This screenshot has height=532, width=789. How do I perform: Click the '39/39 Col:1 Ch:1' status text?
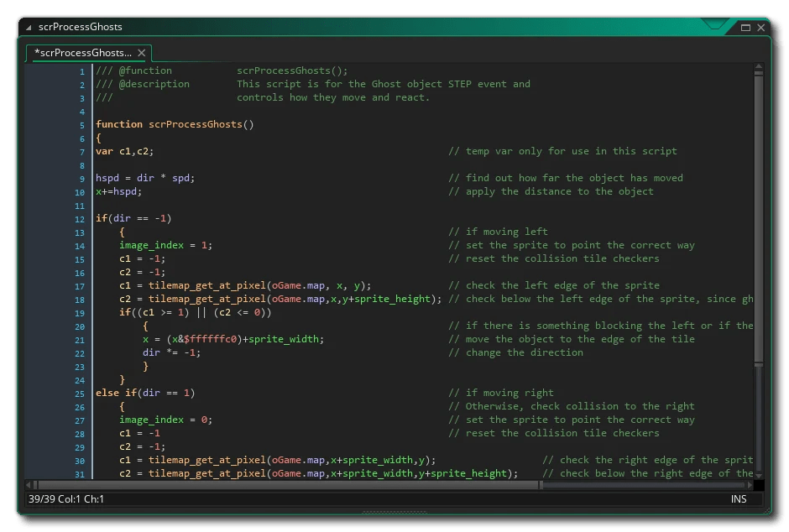tap(66, 499)
